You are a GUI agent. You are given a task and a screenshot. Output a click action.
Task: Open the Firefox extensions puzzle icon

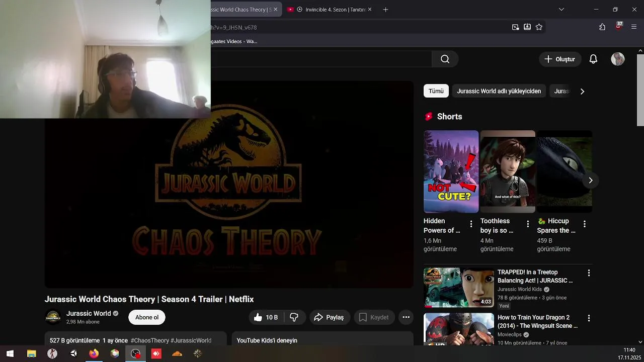pyautogui.click(x=602, y=27)
